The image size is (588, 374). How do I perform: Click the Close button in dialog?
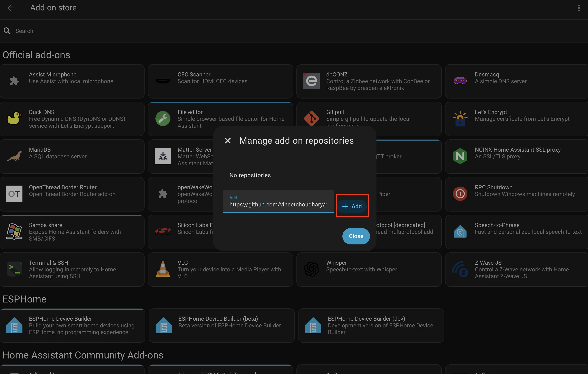356,236
